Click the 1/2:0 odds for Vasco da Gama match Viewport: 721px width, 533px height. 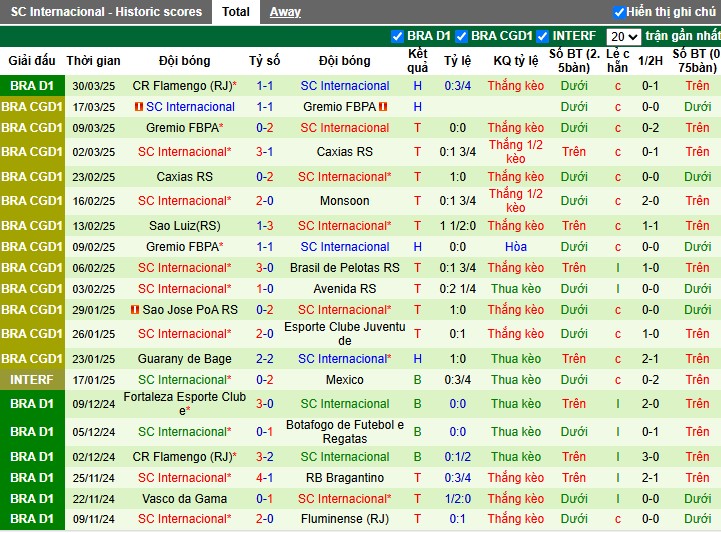[x=458, y=499]
